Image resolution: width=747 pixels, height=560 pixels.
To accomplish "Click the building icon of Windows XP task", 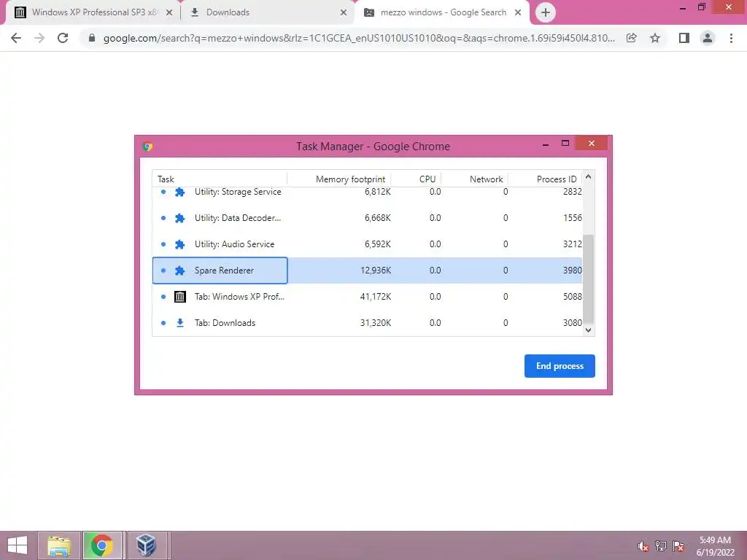I will click(179, 297).
